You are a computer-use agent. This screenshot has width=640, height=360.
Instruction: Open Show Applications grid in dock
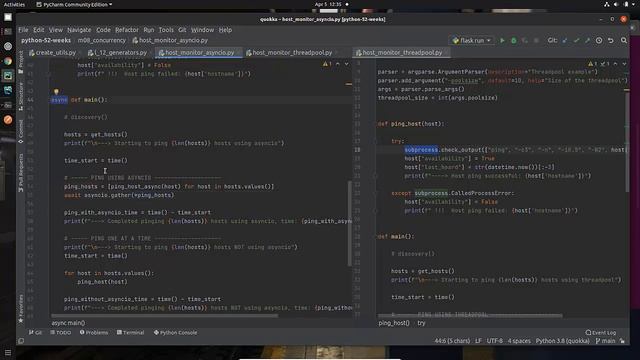coord(8,352)
